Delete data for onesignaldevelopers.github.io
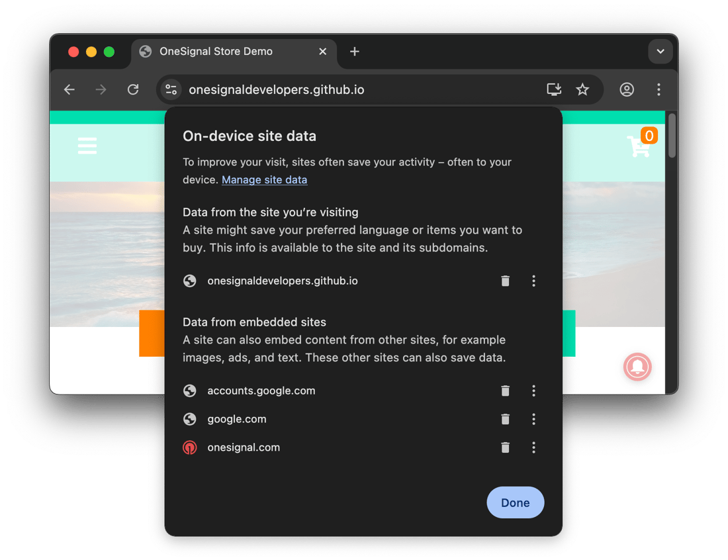The image size is (728, 560). click(505, 281)
